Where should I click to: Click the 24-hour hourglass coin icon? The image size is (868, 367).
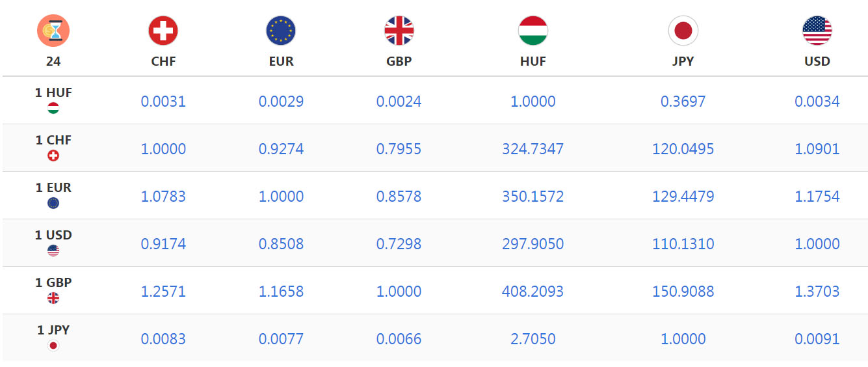tap(53, 31)
